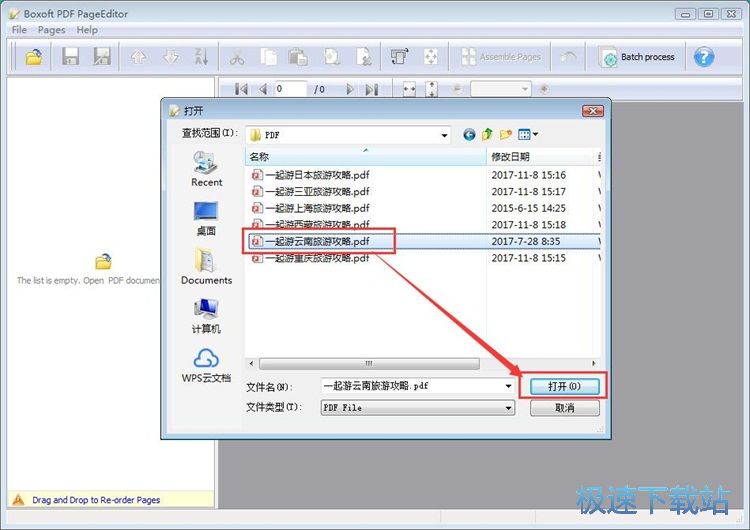Click the 打开(O) button
This screenshot has height=530, width=750.
(x=564, y=386)
